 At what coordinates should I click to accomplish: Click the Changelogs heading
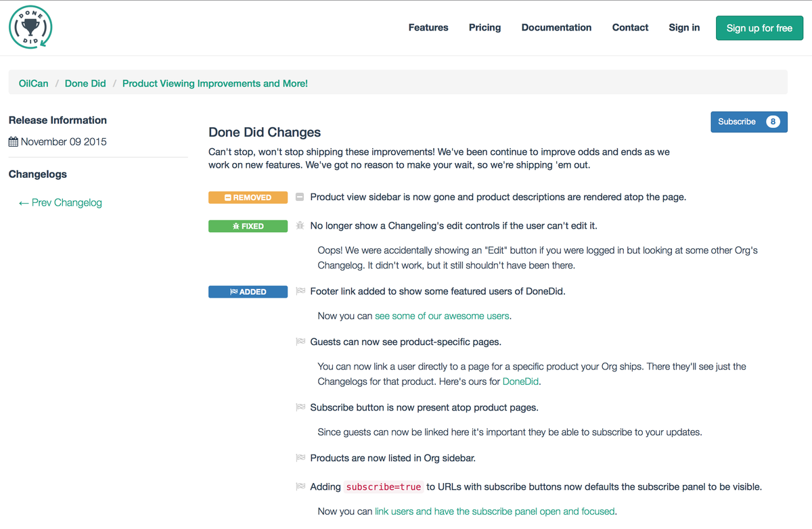pyautogui.click(x=38, y=175)
